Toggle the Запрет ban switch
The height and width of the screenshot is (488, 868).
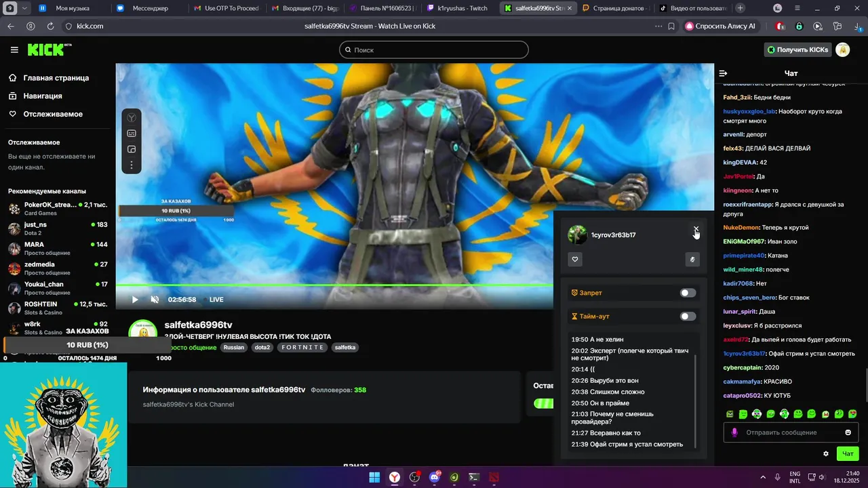click(x=688, y=293)
